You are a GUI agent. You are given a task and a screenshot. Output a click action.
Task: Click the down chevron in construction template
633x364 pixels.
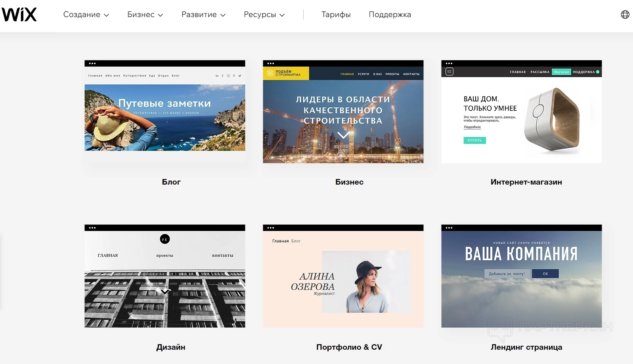pyautogui.click(x=343, y=135)
